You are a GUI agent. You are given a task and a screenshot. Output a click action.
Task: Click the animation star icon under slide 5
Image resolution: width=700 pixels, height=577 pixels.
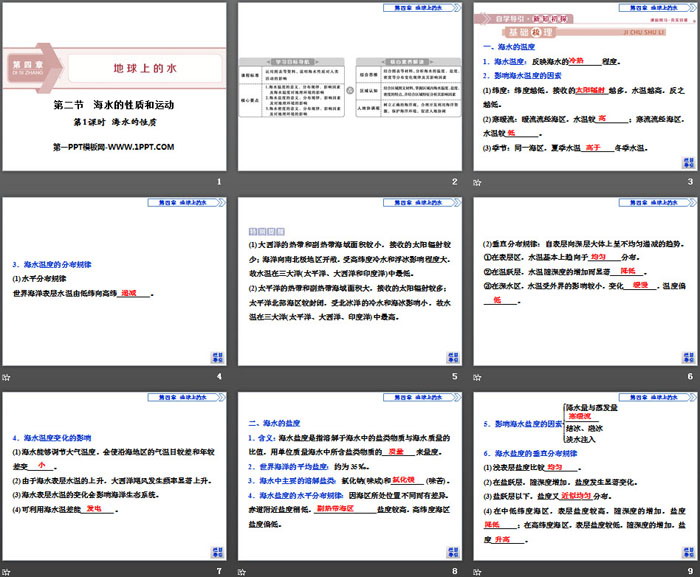(x=240, y=376)
